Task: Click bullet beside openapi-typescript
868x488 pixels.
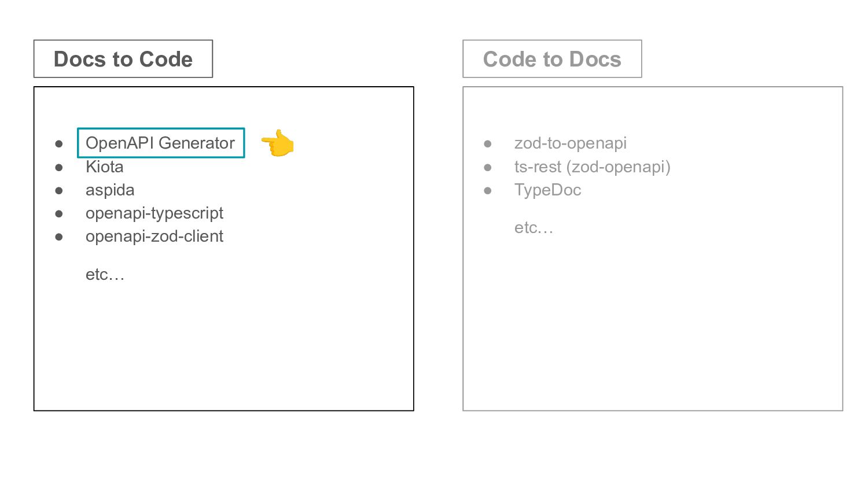Action: [59, 214]
